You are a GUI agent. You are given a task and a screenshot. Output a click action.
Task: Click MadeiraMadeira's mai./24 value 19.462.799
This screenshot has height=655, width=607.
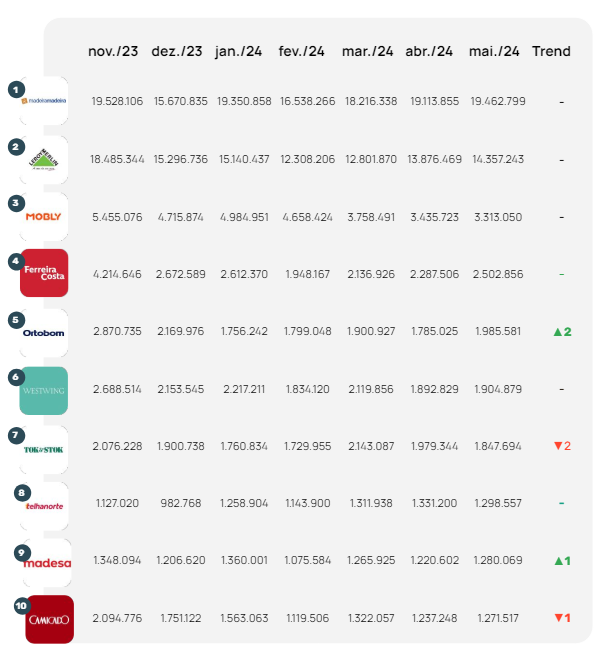click(x=496, y=102)
